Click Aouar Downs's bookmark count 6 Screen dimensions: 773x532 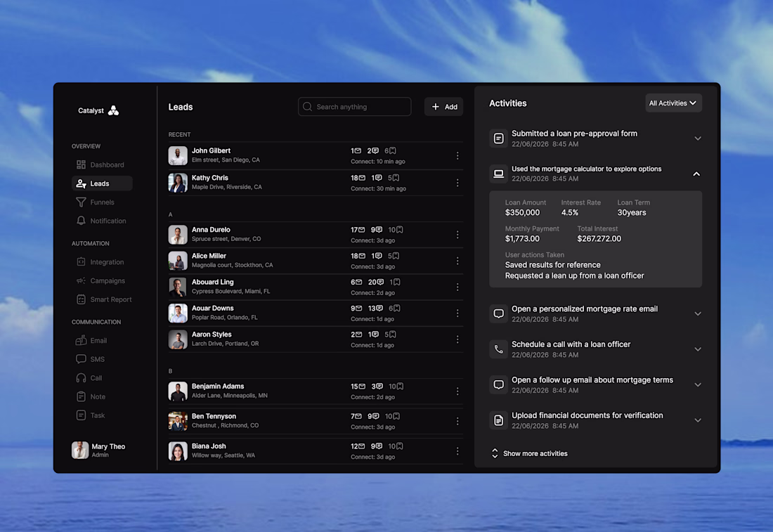[394, 308]
